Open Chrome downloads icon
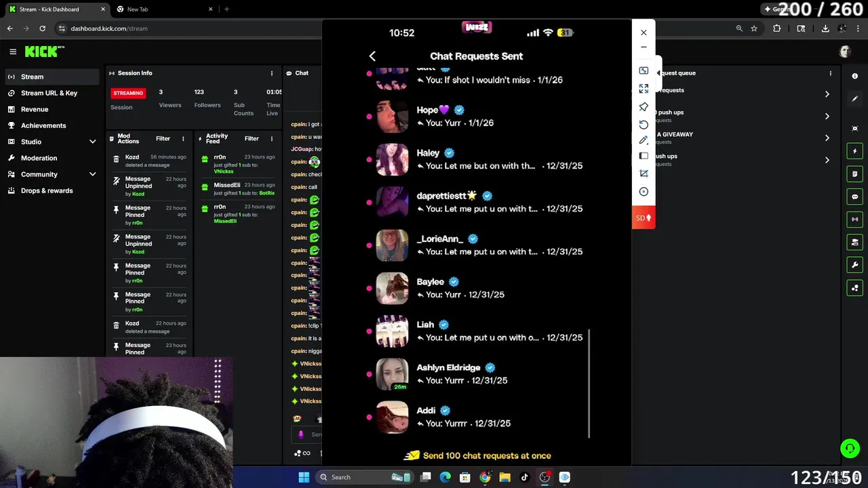The image size is (868, 488). 825,28
